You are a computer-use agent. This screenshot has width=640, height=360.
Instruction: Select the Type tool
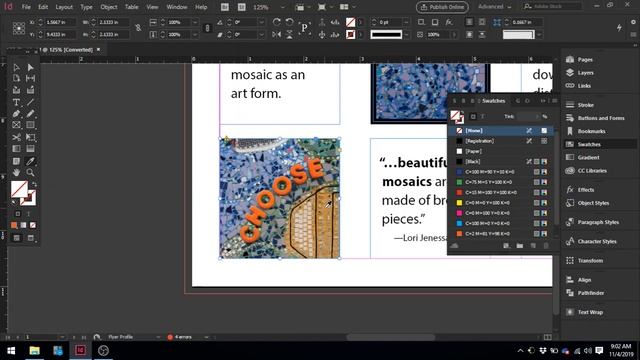click(x=16, y=102)
